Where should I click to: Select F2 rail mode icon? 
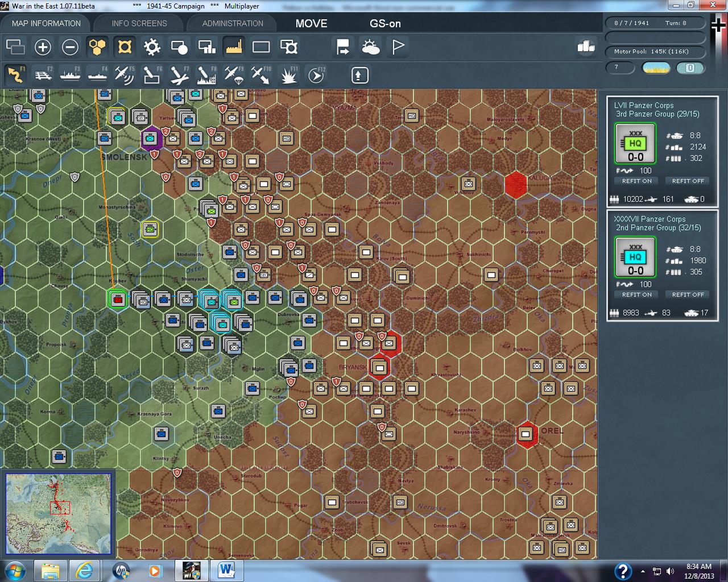coord(43,75)
